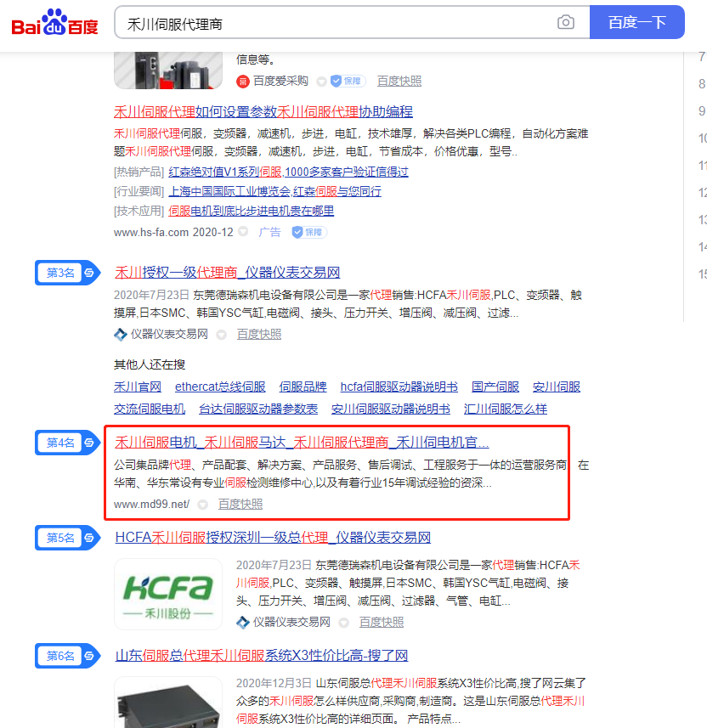The image size is (707, 728).
Task: Open result HCFA禾川伺服授权深圳一级总代理
Action: [273, 538]
